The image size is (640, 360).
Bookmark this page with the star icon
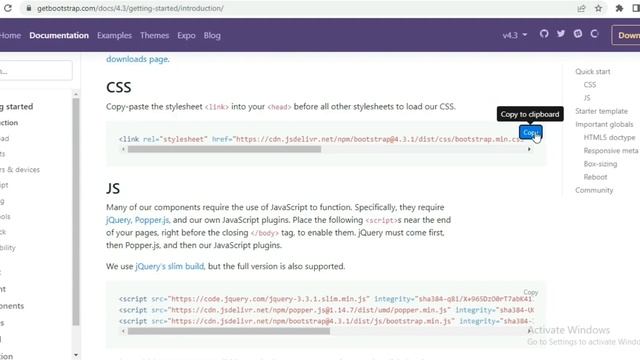coord(598,8)
